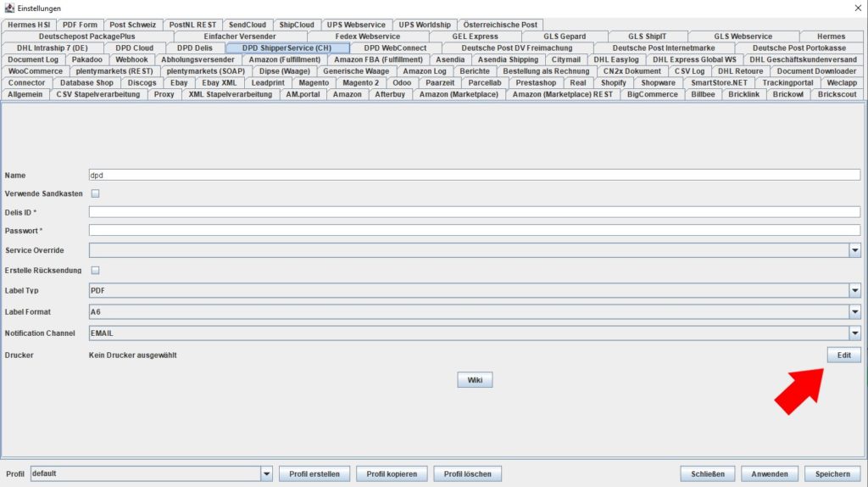This screenshot has height=487, width=868.
Task: Select the CSV Stapelverarbeitung tab
Action: point(98,94)
